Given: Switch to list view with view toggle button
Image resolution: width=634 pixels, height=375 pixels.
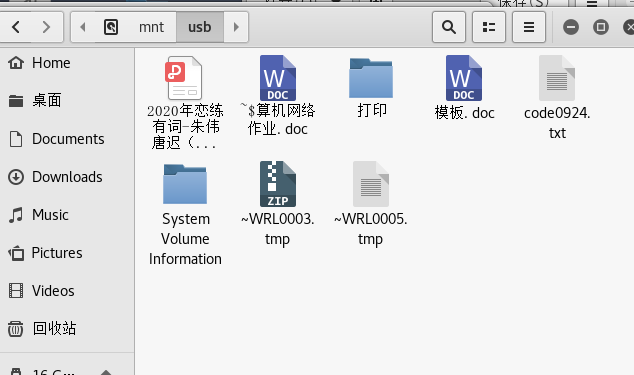Looking at the screenshot, I should pyautogui.click(x=489, y=27).
